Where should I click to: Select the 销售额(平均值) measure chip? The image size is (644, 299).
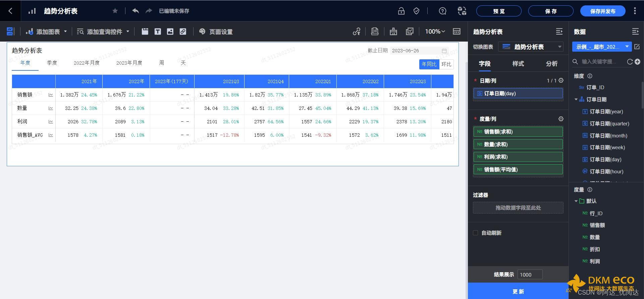[x=518, y=169]
